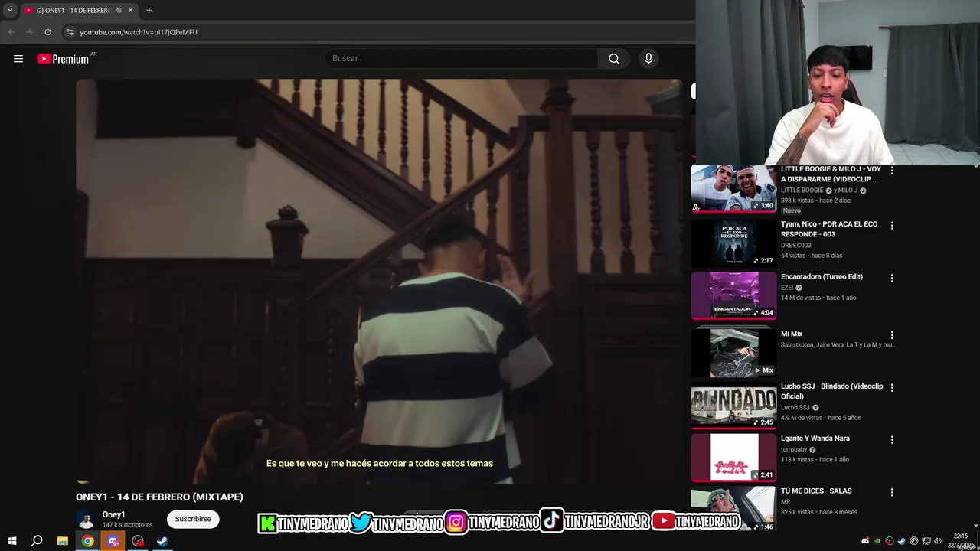The image size is (980, 551).
Task: Open OBS Studio from taskbar
Action: click(138, 541)
